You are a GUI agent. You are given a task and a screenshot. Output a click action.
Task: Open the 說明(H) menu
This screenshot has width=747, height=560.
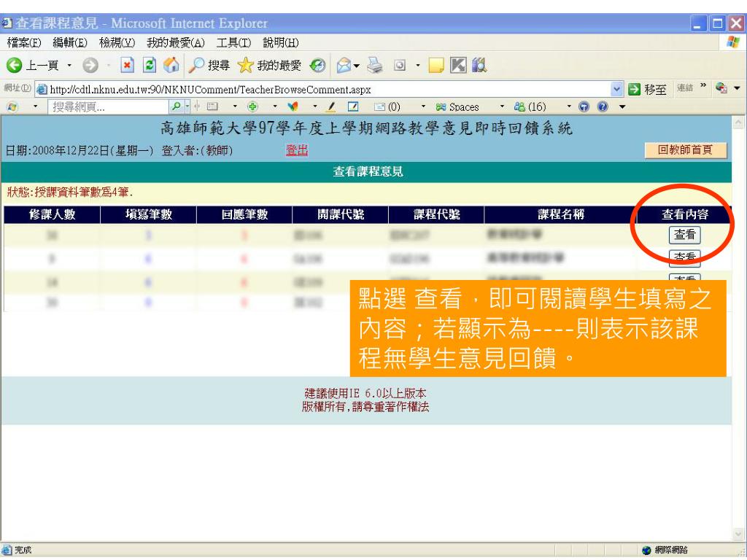281,42
